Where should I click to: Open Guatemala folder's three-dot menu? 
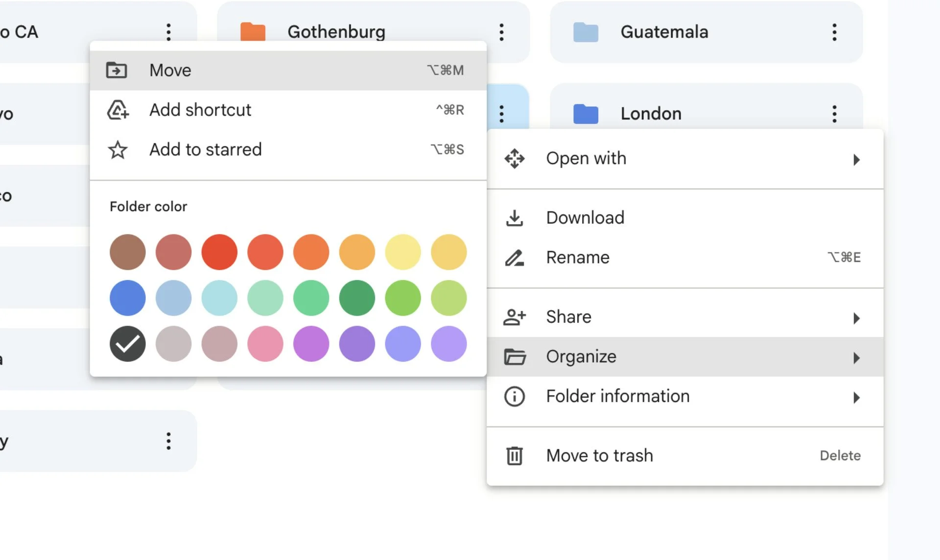coord(835,32)
